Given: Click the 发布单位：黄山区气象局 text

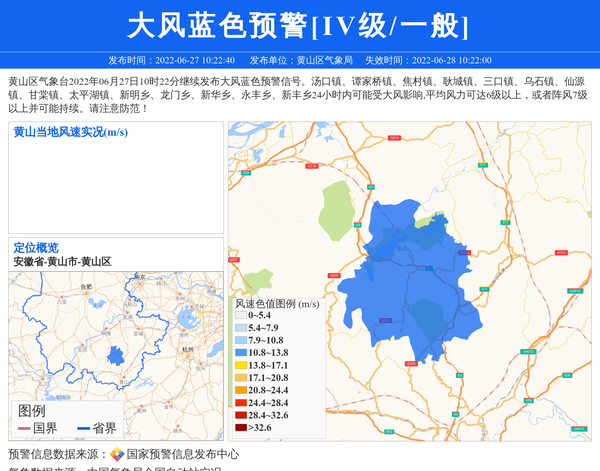Looking at the screenshot, I should [x=301, y=60].
